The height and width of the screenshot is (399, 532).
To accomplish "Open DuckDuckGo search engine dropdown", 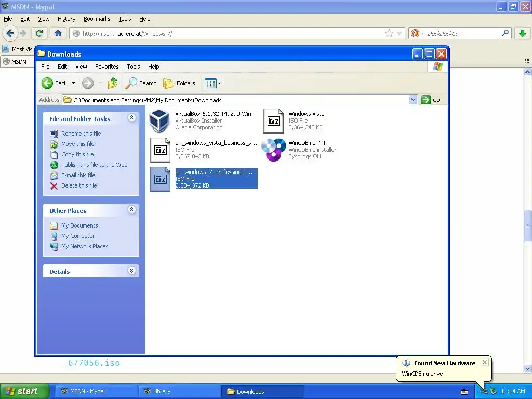I will coord(417,33).
